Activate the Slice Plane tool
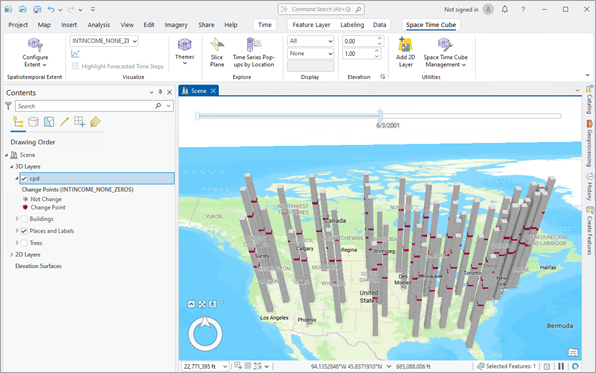Image resolution: width=596 pixels, height=373 pixels. (217, 52)
